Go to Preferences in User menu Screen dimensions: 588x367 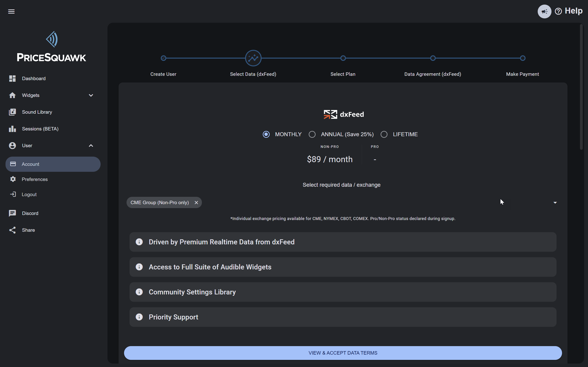(x=35, y=179)
